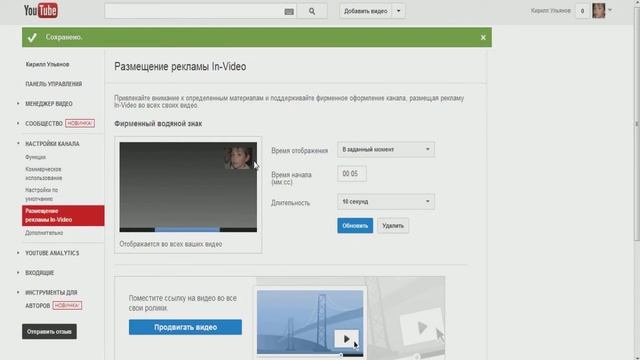Click the checkmark icon in saved banner

(32, 38)
